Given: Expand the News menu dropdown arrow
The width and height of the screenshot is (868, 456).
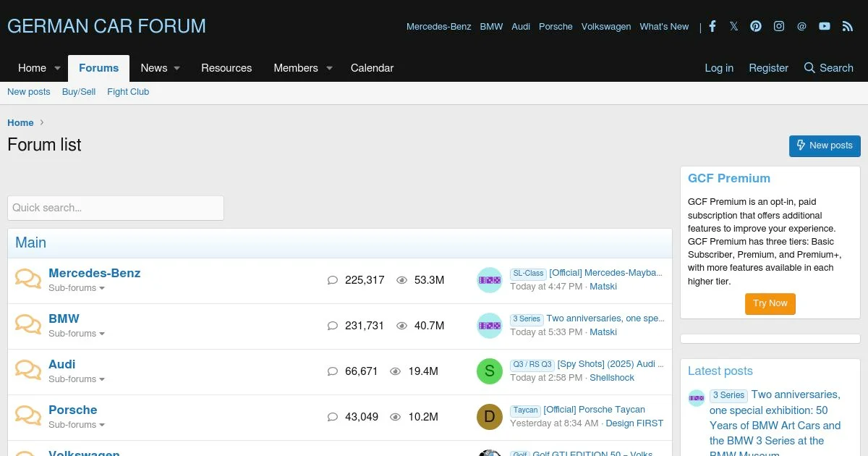Looking at the screenshot, I should 176,68.
